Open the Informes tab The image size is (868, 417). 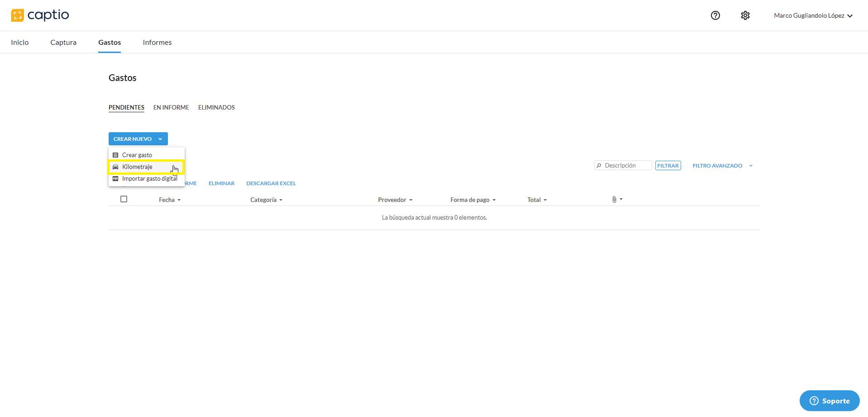coord(157,42)
